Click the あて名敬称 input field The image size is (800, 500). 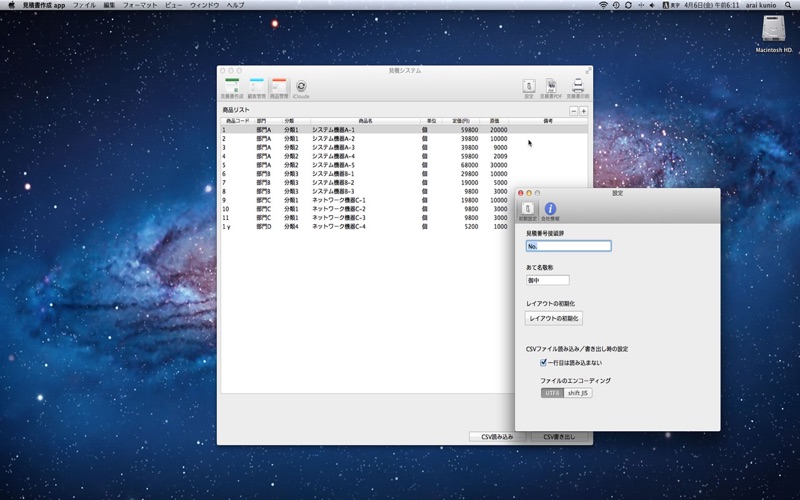(x=547, y=280)
